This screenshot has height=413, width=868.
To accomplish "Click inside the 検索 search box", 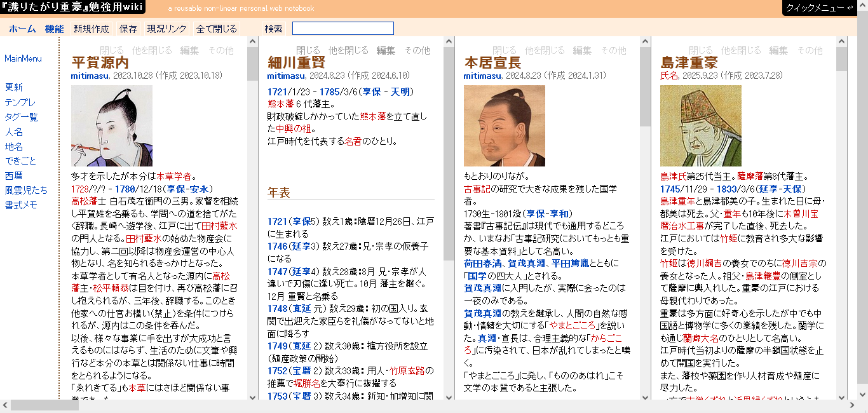I will coord(342,28).
